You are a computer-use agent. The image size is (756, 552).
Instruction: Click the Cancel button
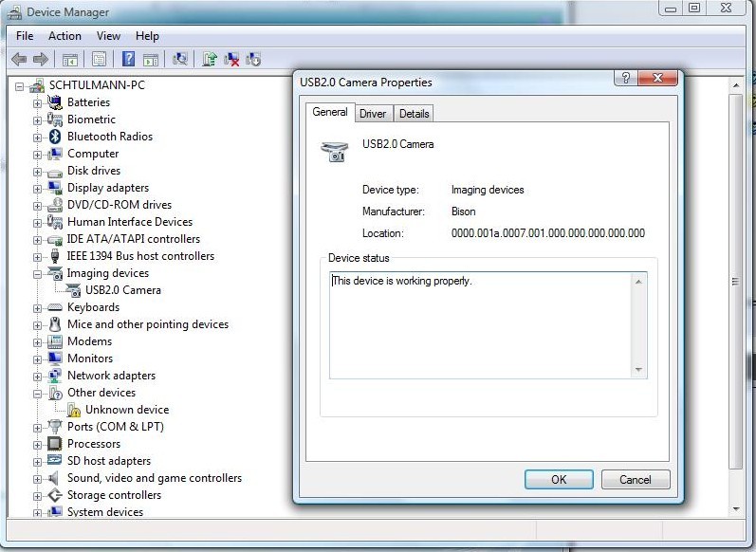pyautogui.click(x=636, y=480)
